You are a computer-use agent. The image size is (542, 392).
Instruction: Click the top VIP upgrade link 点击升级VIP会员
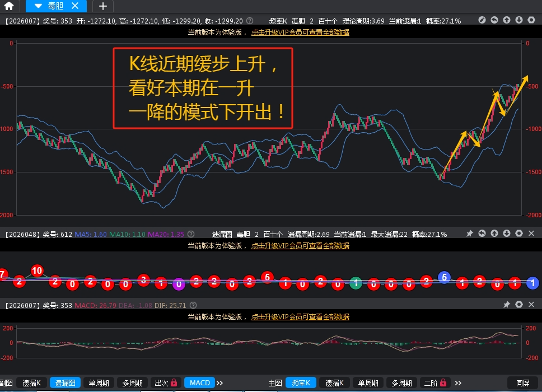[x=300, y=32]
